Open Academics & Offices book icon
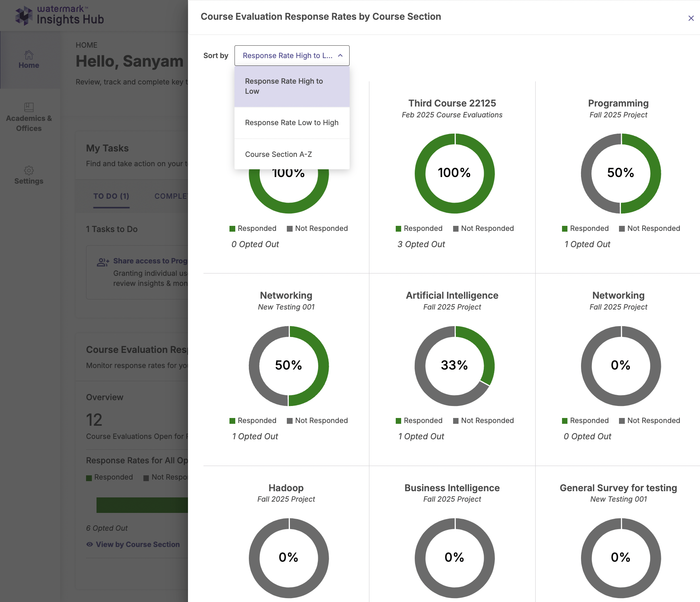The height and width of the screenshot is (602, 700). [29, 107]
